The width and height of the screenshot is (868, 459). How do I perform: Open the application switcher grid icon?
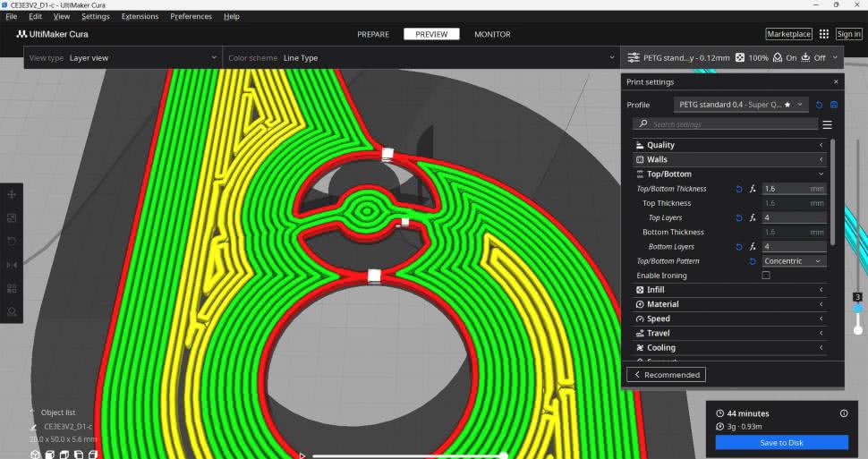(x=824, y=34)
